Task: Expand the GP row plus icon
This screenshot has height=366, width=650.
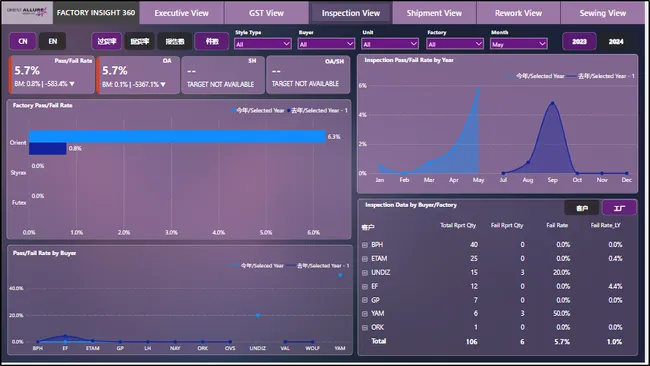Action: coord(365,300)
